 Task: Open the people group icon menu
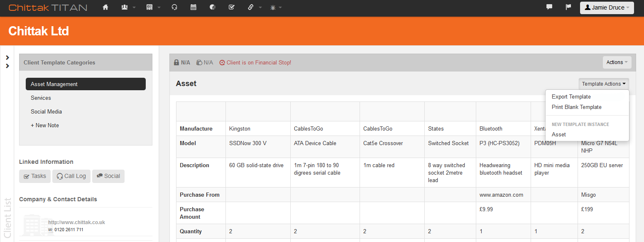pos(128,7)
